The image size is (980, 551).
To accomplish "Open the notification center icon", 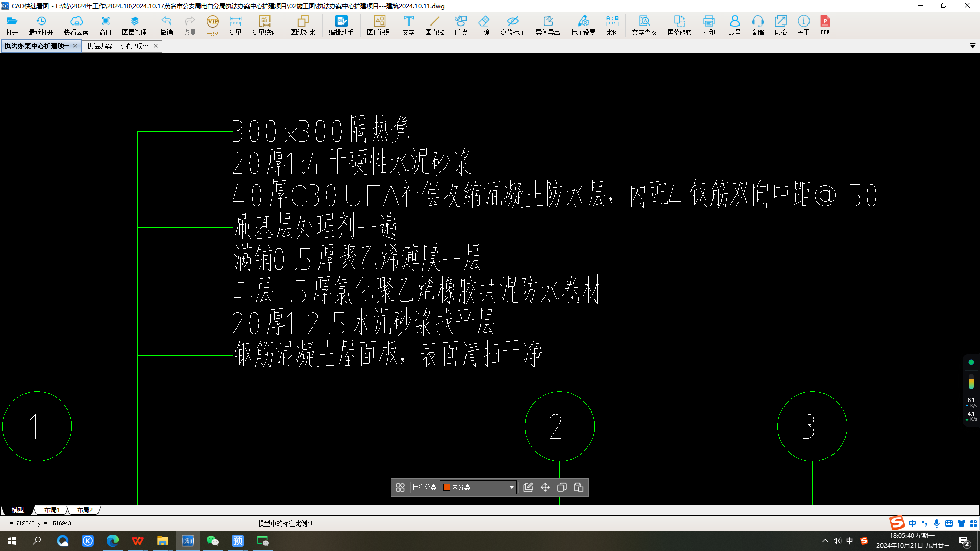I will click(964, 541).
